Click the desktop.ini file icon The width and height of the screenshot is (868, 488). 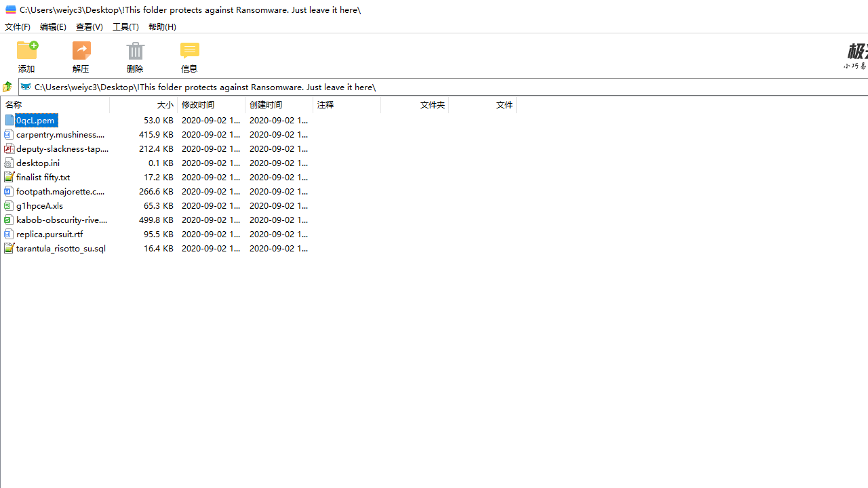click(9, 163)
